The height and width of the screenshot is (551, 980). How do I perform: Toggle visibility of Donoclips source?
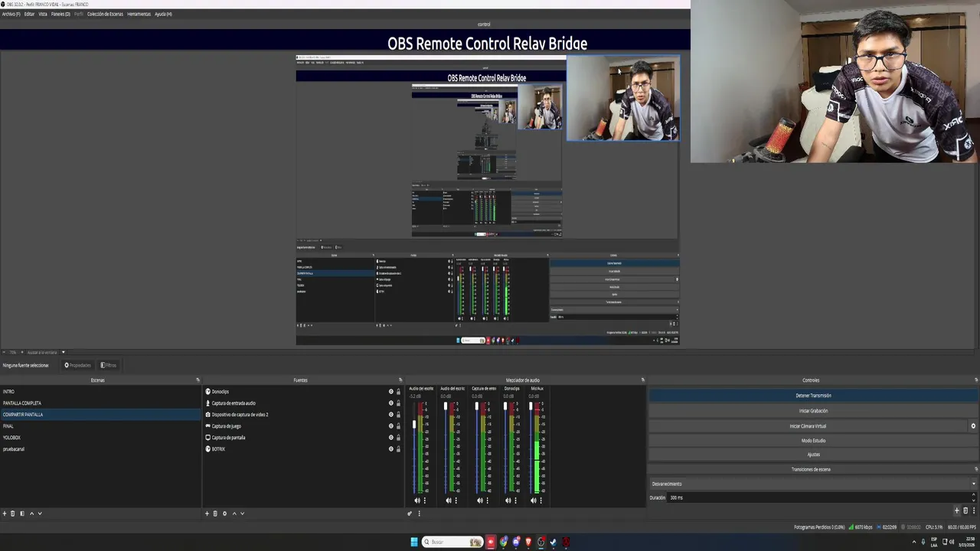(390, 392)
